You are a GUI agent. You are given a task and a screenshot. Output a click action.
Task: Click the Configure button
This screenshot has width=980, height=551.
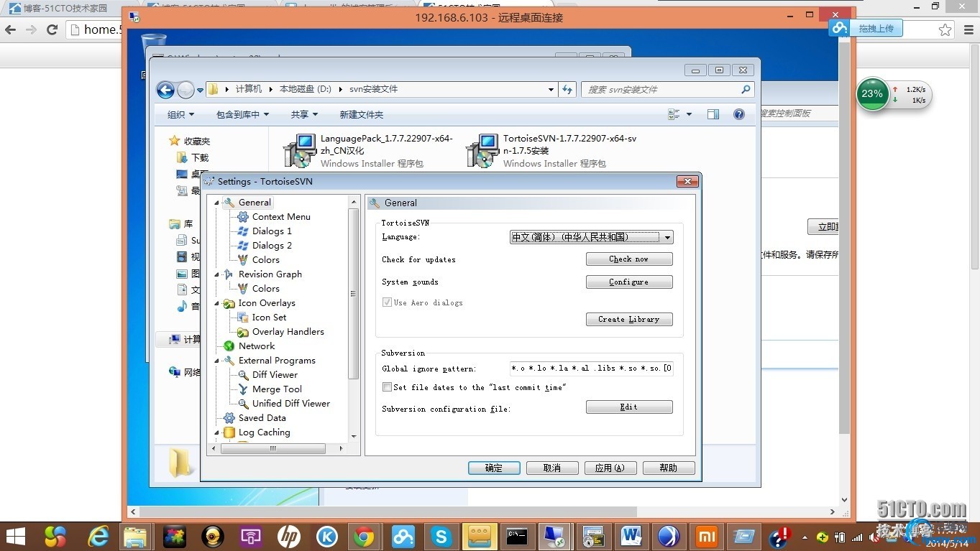coord(629,282)
